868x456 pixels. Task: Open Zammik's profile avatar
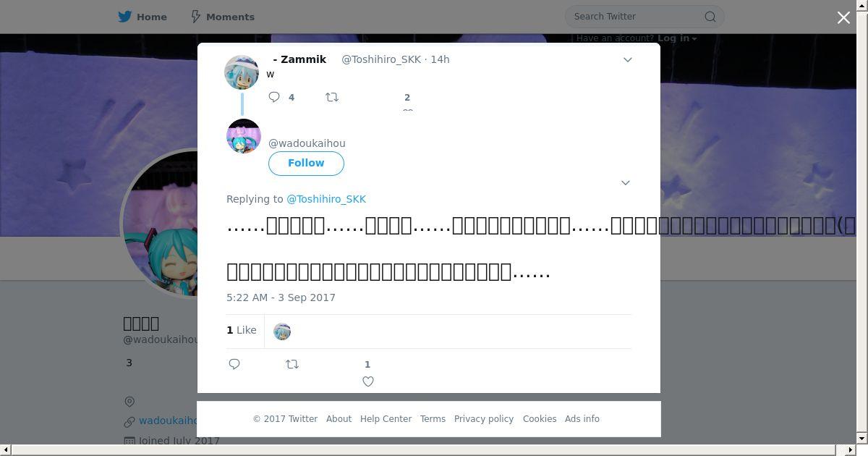[242, 72]
